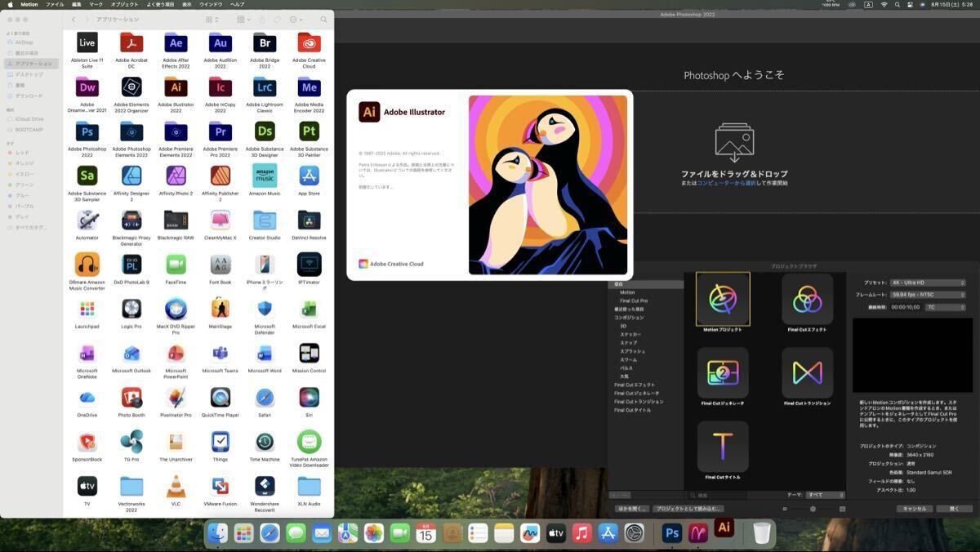Pick the Final Cut タイトル template
Screen dimensions: 980x552
pos(723,446)
